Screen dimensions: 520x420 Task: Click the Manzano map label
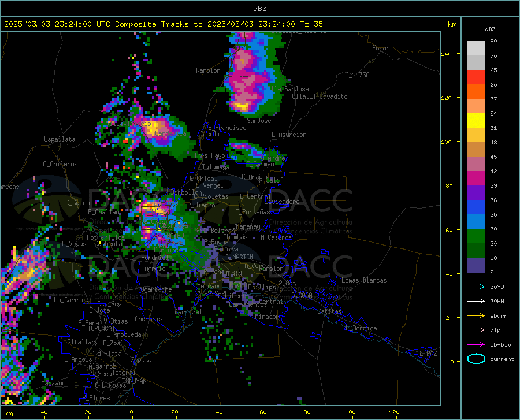(53, 383)
